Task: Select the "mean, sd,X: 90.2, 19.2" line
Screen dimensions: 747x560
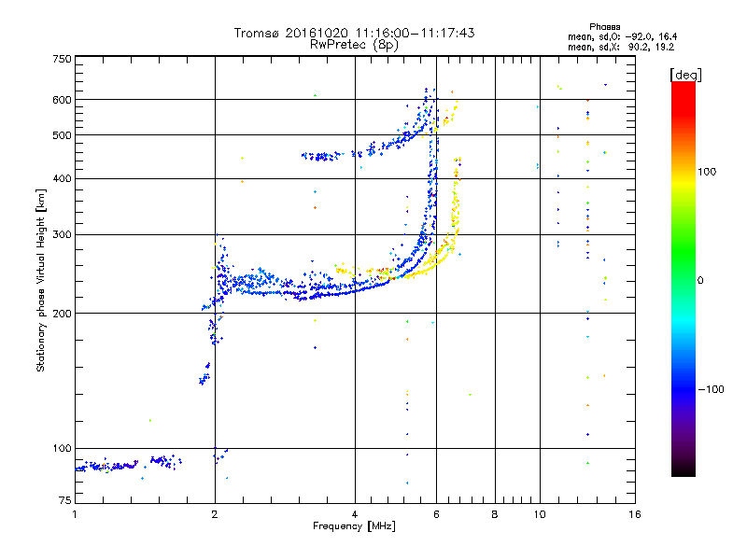Action: pos(621,47)
